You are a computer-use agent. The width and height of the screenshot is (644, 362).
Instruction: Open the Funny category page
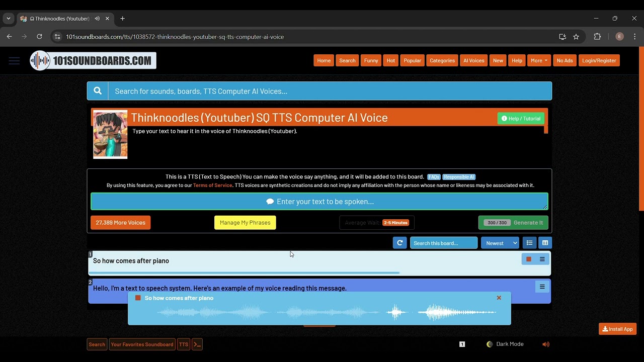(x=371, y=60)
